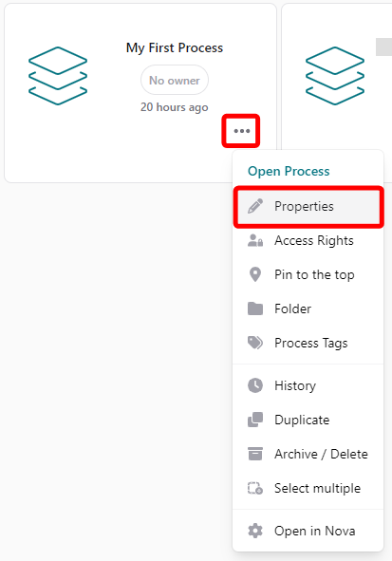Click the pencil icon beside Properties

click(255, 206)
